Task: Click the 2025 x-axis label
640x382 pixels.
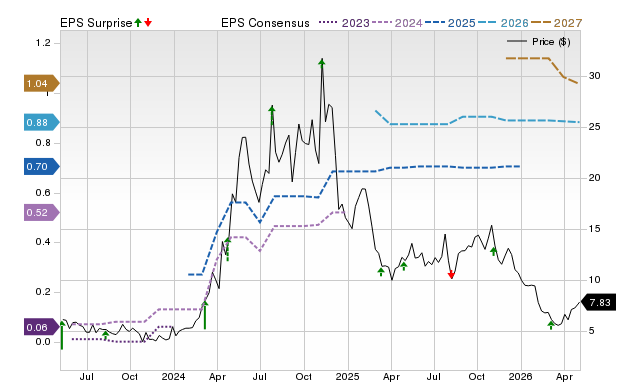Action: click(x=347, y=376)
